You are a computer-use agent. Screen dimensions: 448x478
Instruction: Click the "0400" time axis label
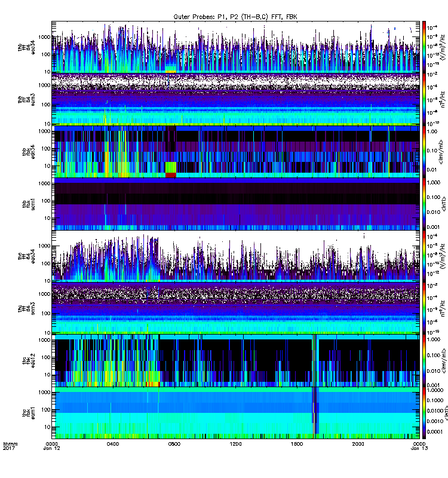tap(113, 444)
